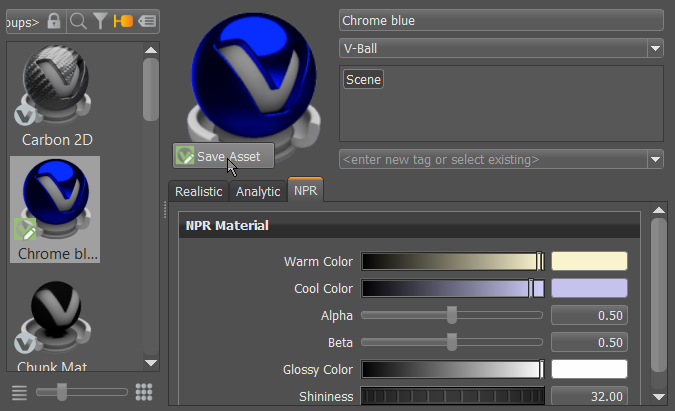The image size is (675, 411).
Task: Select the Chunk Mat material thumbnail
Action: click(x=55, y=325)
